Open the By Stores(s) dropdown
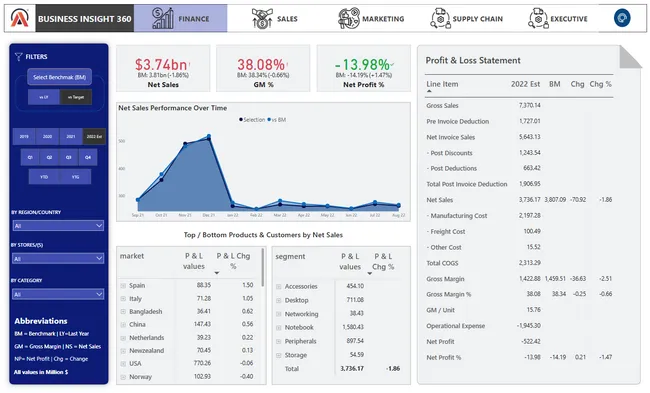This screenshot has width=650, height=393. [x=58, y=258]
